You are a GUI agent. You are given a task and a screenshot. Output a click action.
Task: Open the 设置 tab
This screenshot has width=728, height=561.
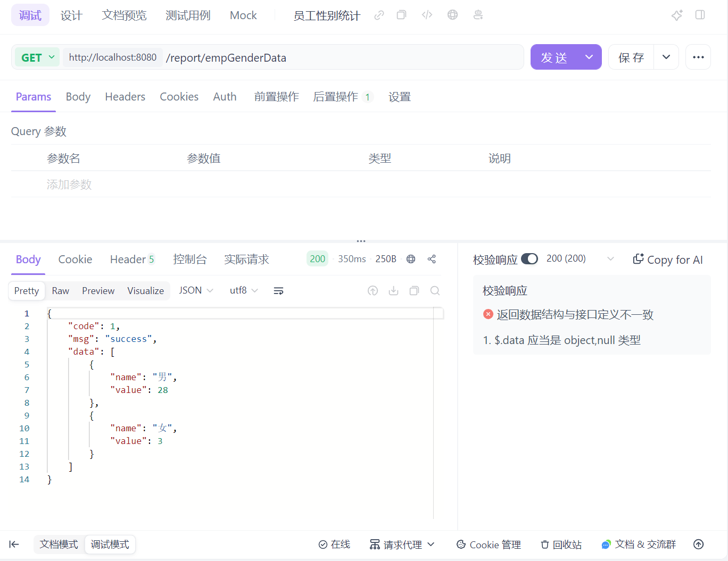[x=400, y=97]
